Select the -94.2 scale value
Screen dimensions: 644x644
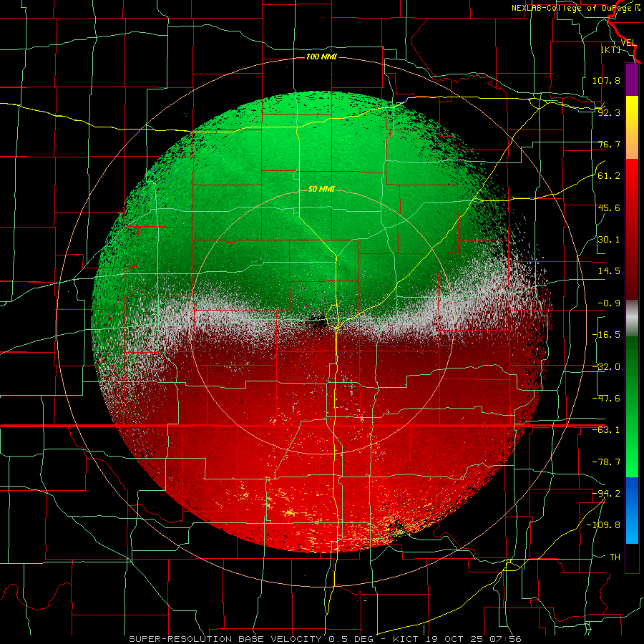[x=606, y=493]
